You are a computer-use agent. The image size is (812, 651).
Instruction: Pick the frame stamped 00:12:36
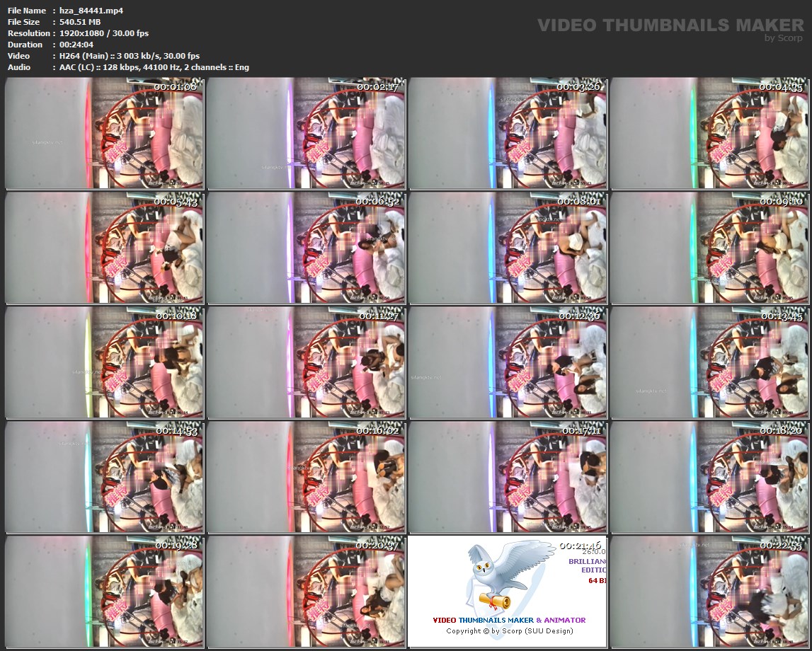coord(508,362)
